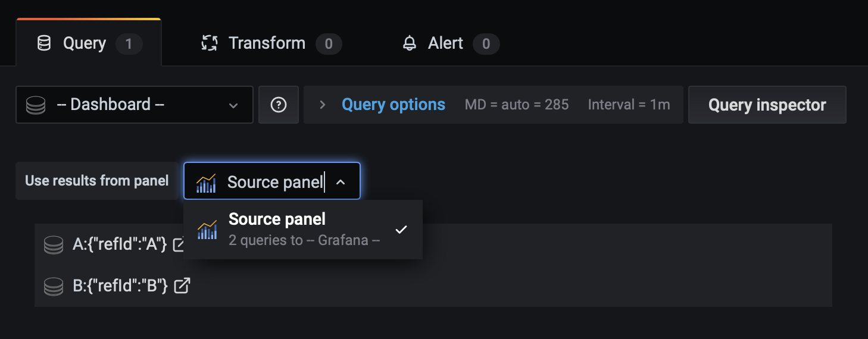Collapse the Source panel selector chevron
Screen dimensions: 868x339
(x=341, y=182)
